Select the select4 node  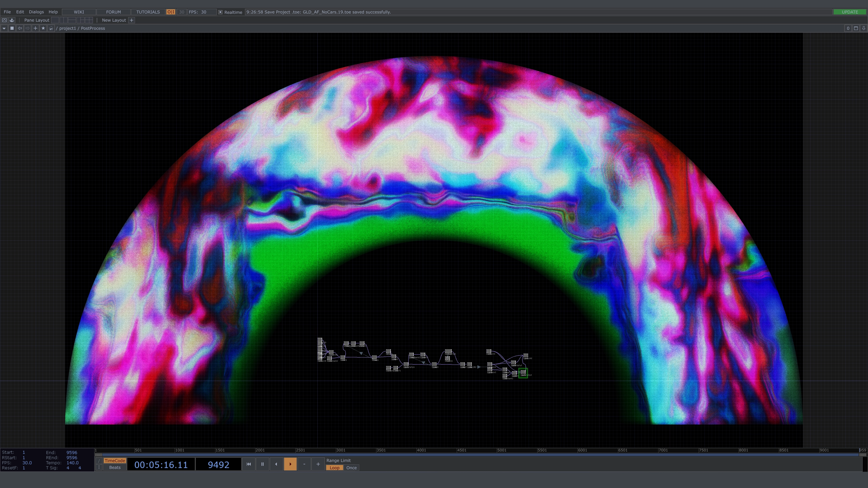click(488, 351)
